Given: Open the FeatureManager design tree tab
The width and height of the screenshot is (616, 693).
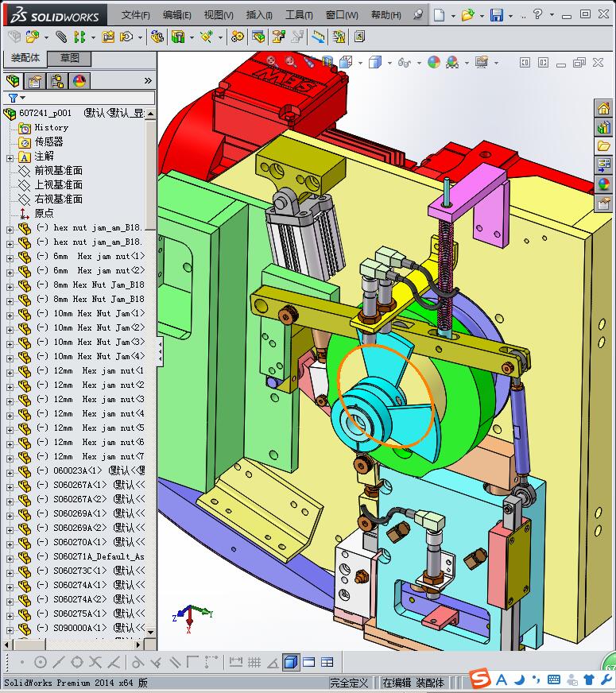Looking at the screenshot, I should [14, 81].
